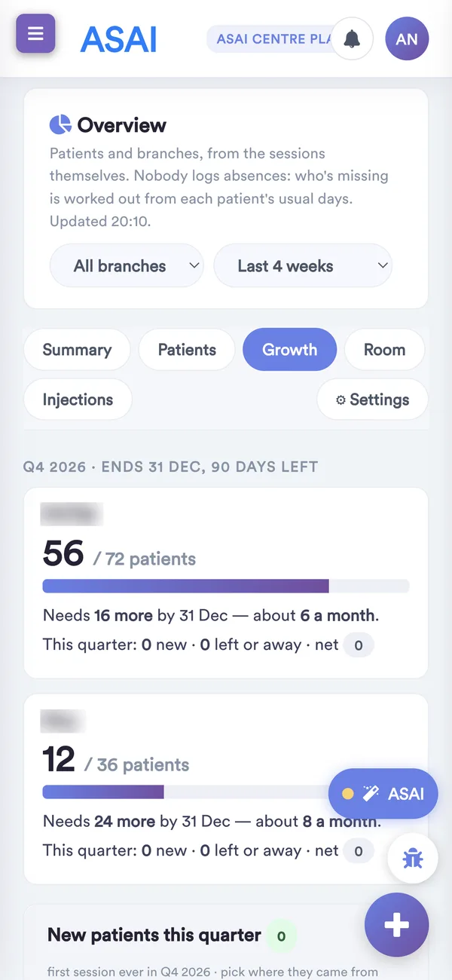Open the hamburger menu button

tap(35, 34)
